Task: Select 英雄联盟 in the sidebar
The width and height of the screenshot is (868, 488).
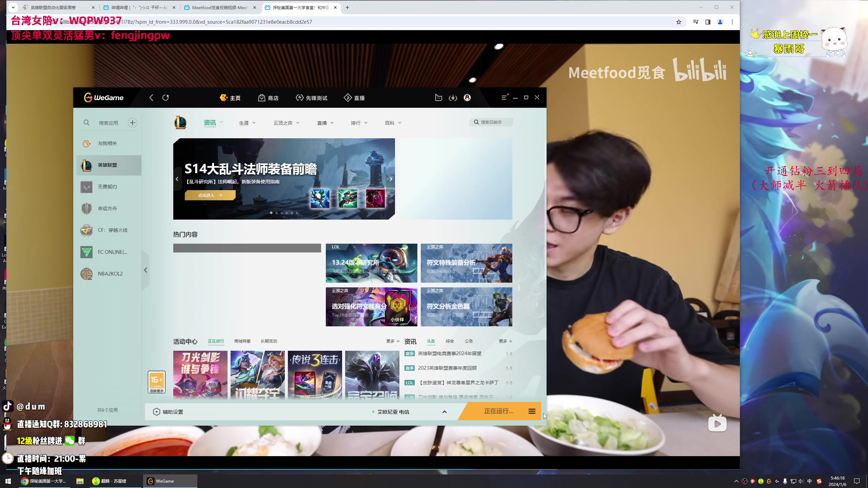Action: point(108,165)
